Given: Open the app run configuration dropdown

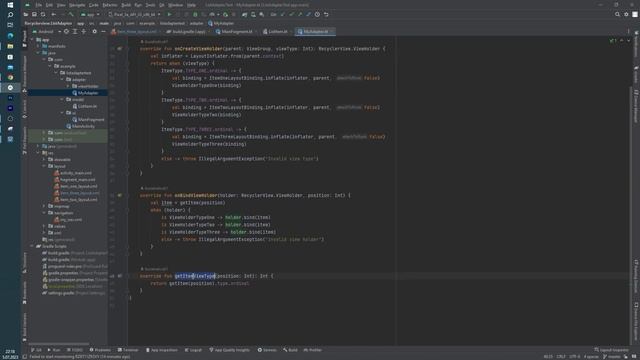Looking at the screenshot, I should pyautogui.click(x=90, y=14).
